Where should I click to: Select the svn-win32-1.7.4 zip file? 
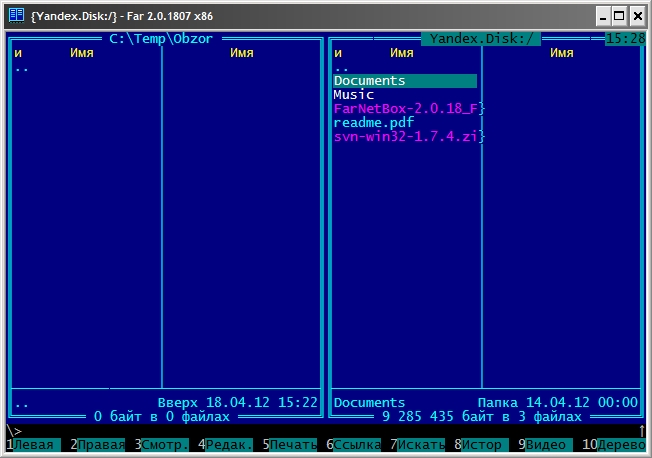tap(407, 136)
